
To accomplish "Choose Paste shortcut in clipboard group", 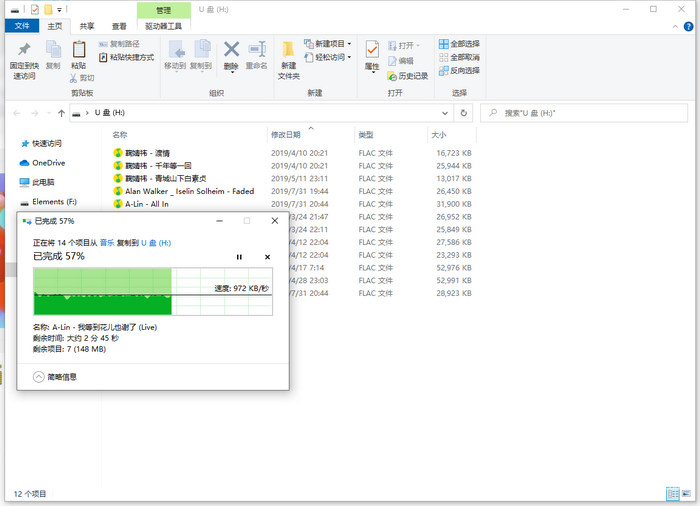I will tap(127, 57).
